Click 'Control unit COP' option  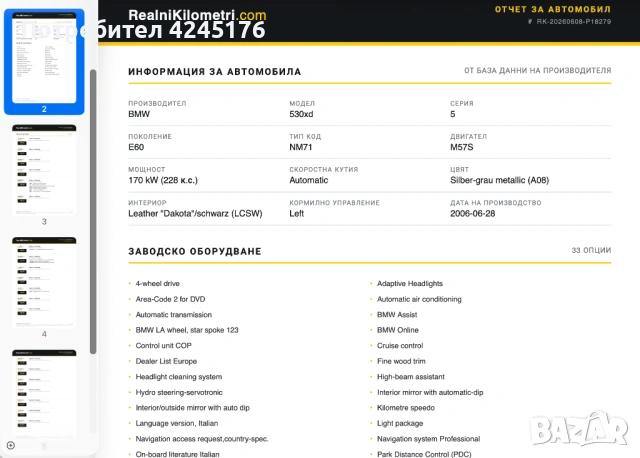[163, 346]
